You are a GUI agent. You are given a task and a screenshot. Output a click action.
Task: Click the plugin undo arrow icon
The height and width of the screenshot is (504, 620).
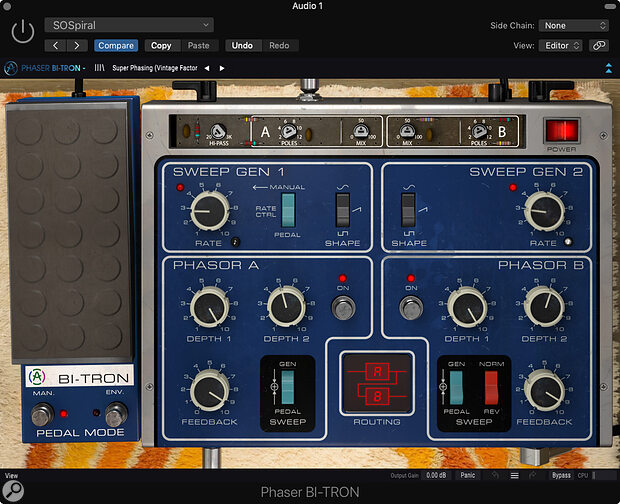[495, 475]
